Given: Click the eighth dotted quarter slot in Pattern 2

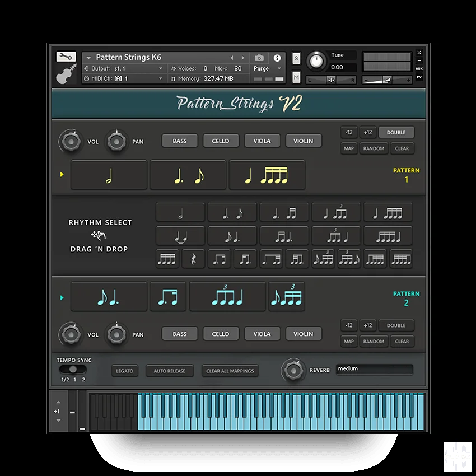Looking at the screenshot, I should click(109, 297).
